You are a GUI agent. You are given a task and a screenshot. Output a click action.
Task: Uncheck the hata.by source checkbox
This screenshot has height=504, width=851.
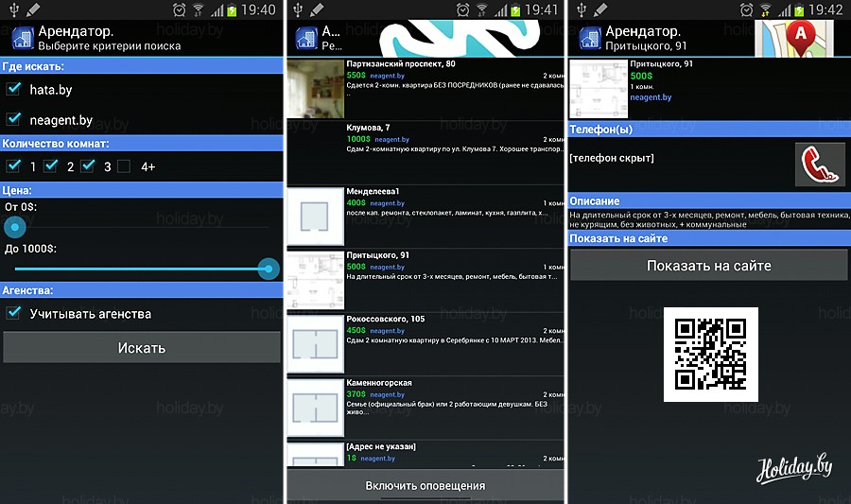(14, 90)
